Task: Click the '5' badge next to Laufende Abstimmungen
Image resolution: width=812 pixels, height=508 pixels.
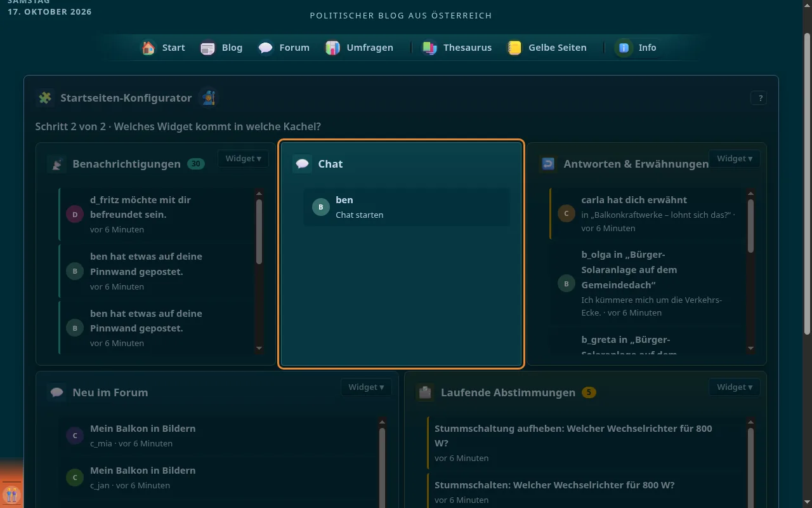Action: (589, 392)
